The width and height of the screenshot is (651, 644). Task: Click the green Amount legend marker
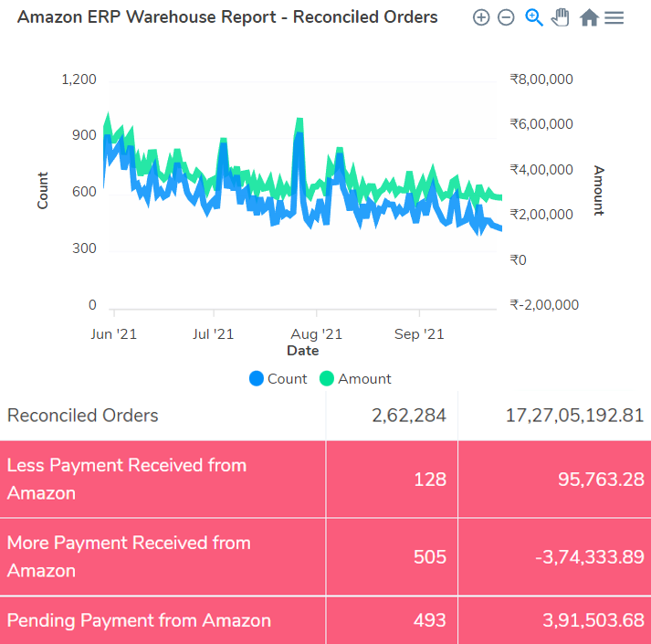click(327, 378)
